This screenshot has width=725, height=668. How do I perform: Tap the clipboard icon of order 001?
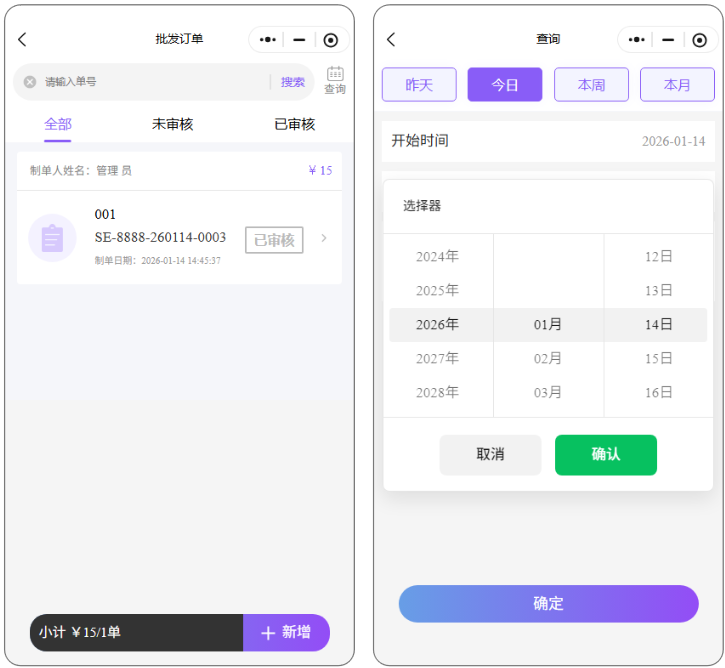[x=52, y=238]
